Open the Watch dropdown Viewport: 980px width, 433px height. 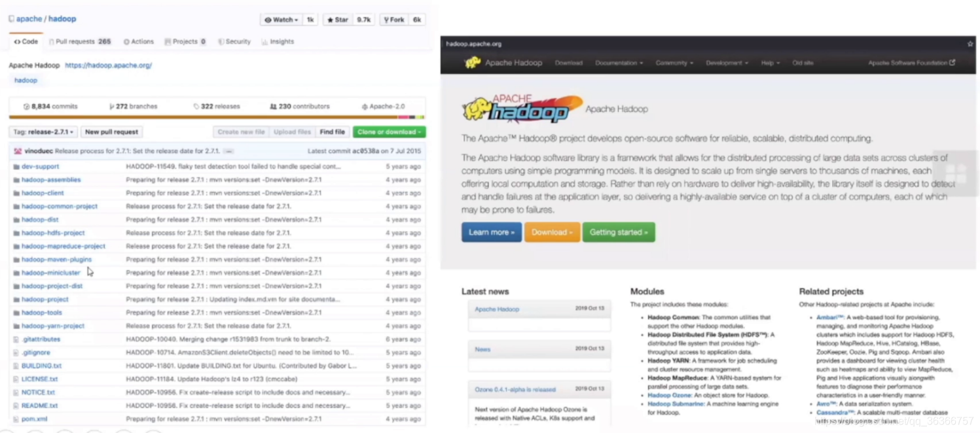pos(281,20)
